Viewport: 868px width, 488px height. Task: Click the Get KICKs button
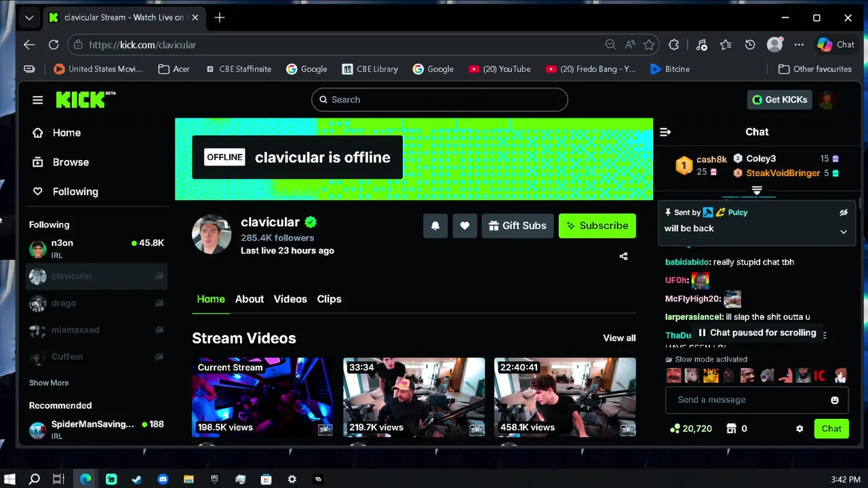[x=780, y=100]
